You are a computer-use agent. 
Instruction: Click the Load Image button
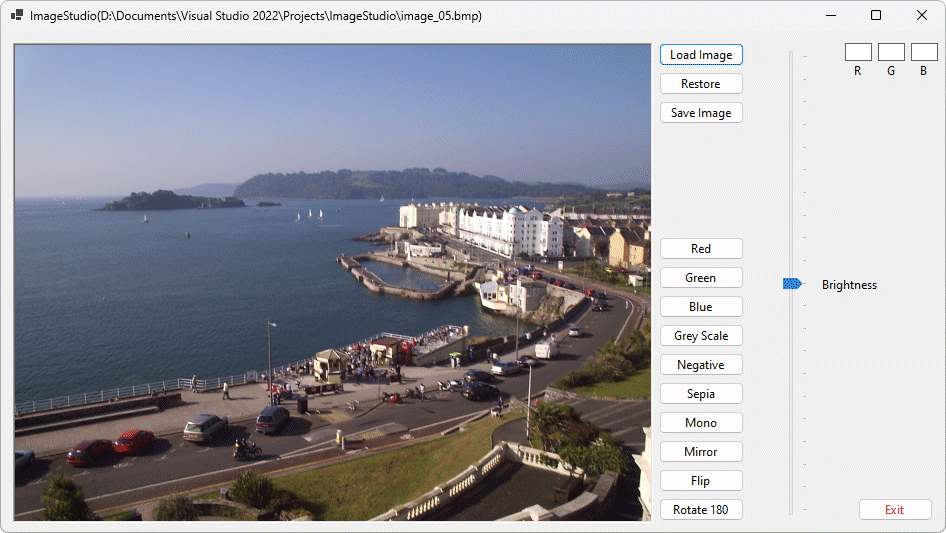point(701,55)
